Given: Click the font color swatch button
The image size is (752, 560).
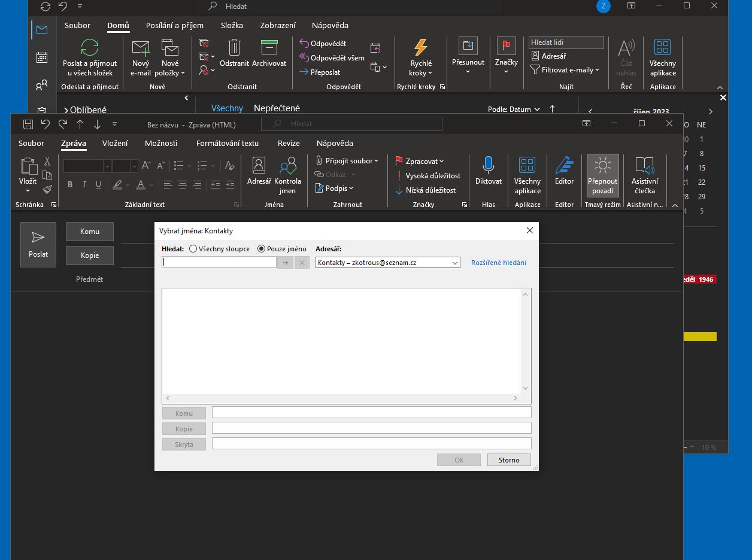Looking at the screenshot, I should (x=141, y=184).
